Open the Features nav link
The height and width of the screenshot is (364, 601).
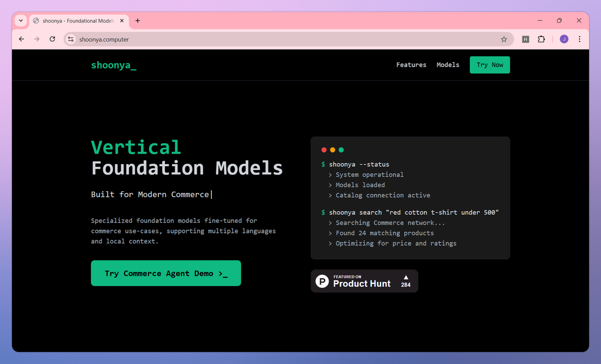tap(411, 65)
